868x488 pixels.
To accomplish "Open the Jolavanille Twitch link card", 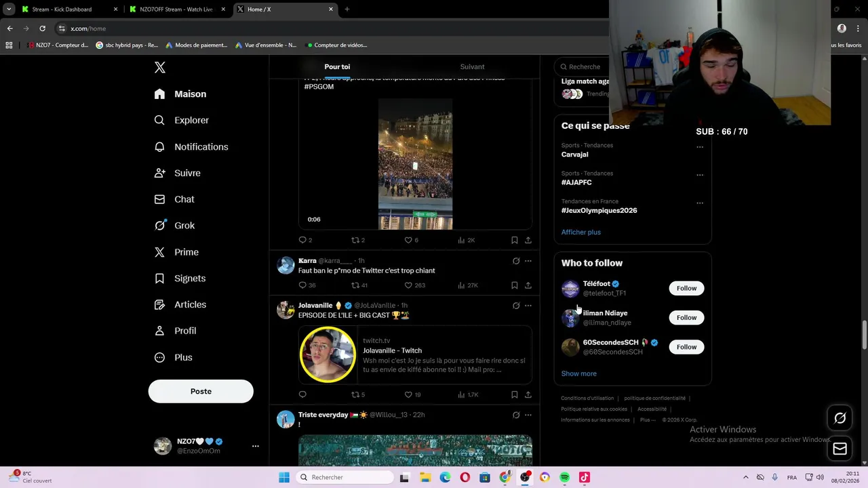I will pyautogui.click(x=415, y=354).
